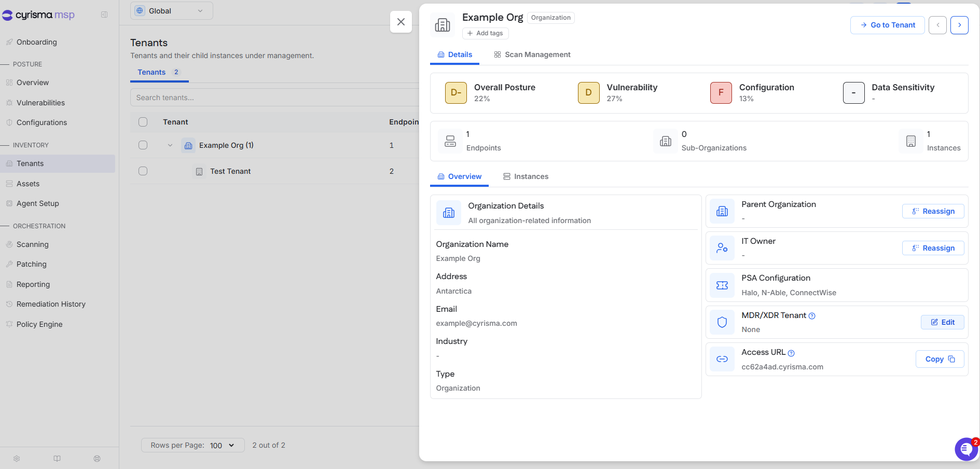The height and width of the screenshot is (469, 980).
Task: Open the Global scope dropdown
Action: click(171, 11)
